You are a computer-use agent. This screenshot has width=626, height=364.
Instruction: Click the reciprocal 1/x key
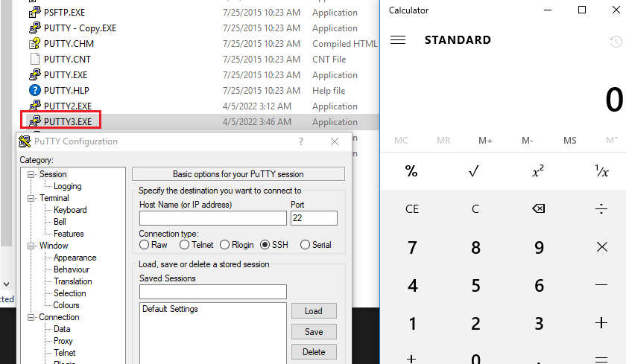pyautogui.click(x=601, y=171)
